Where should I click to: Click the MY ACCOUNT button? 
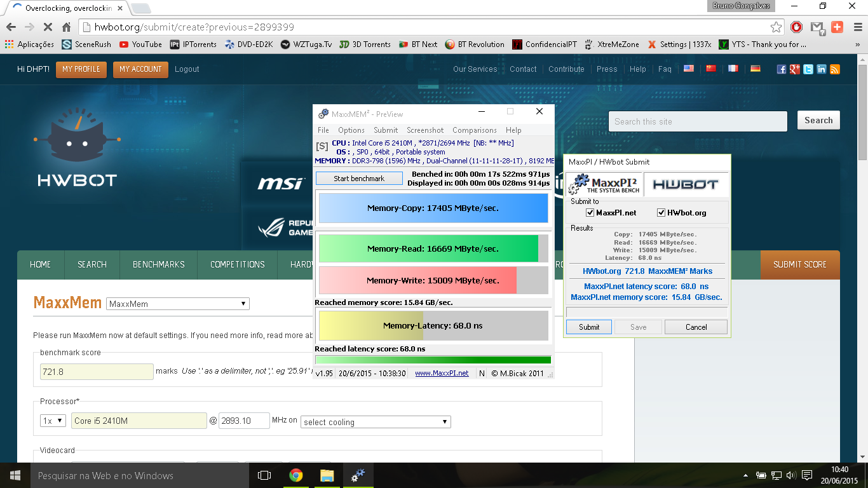pyautogui.click(x=140, y=69)
